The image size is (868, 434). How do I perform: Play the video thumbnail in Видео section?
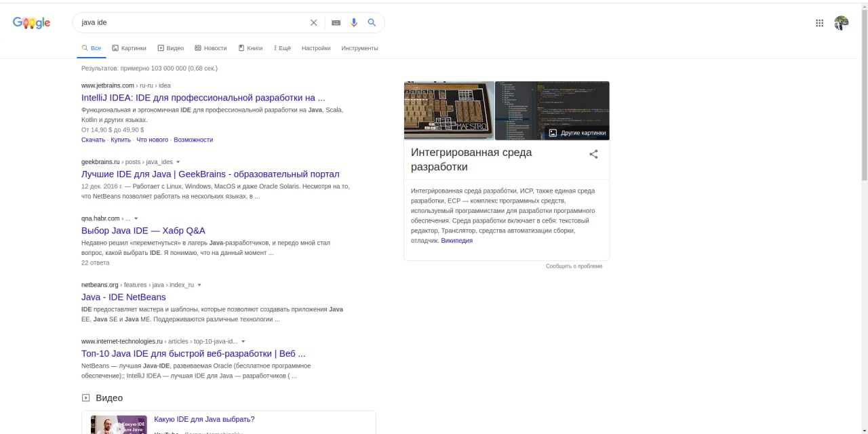click(x=119, y=425)
